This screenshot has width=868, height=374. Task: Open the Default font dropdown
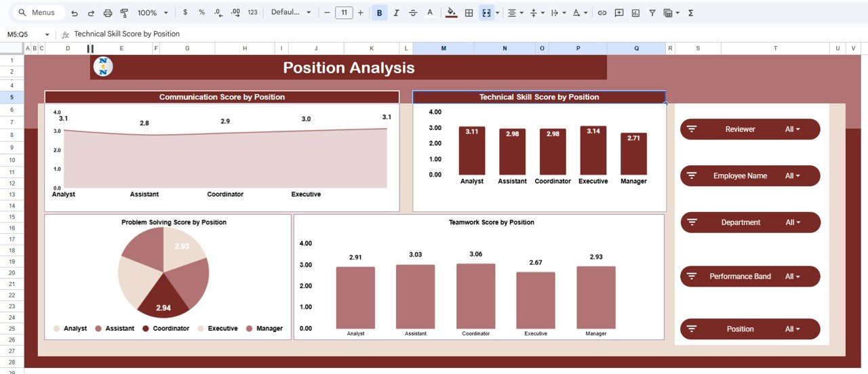(291, 13)
